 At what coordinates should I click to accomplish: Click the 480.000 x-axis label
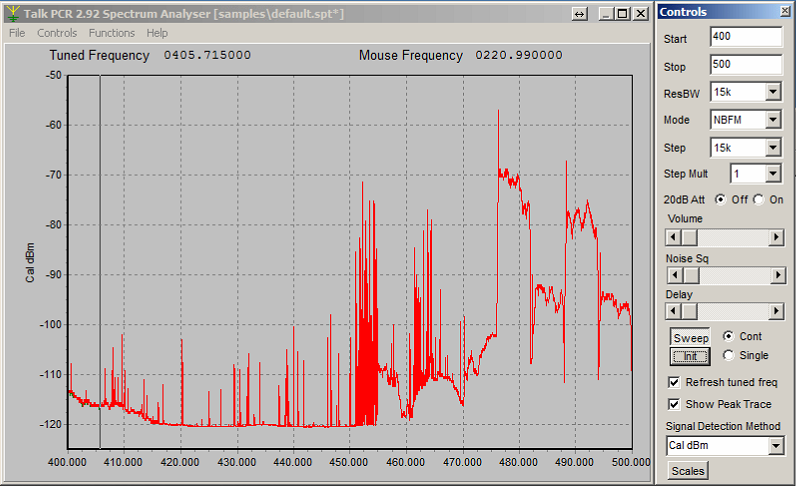(518, 462)
